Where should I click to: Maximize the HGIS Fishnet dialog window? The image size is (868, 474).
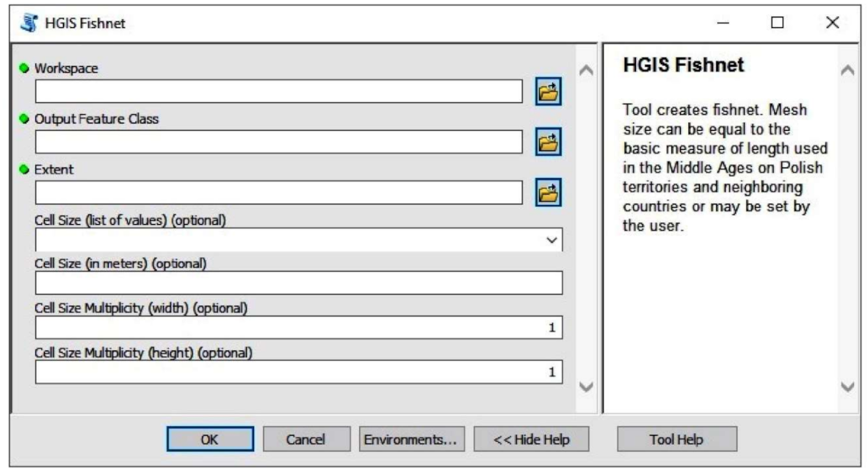tap(777, 24)
